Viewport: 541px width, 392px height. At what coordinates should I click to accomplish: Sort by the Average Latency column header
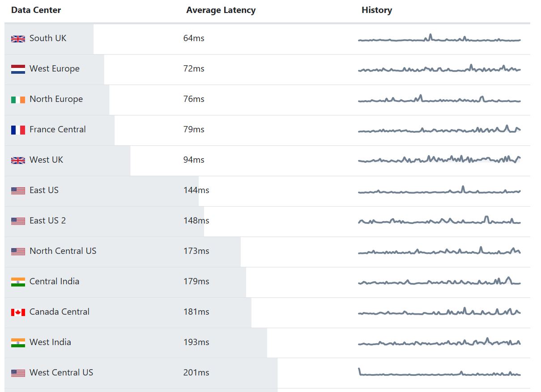[221, 10]
